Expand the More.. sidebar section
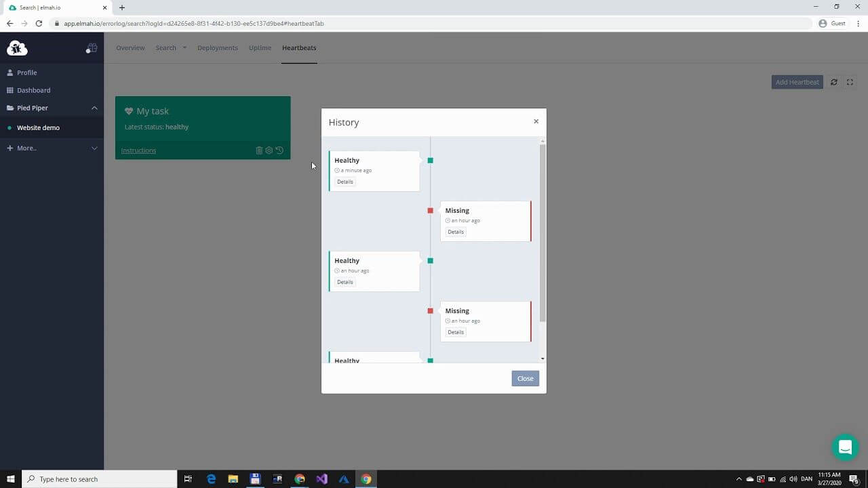 coord(94,148)
